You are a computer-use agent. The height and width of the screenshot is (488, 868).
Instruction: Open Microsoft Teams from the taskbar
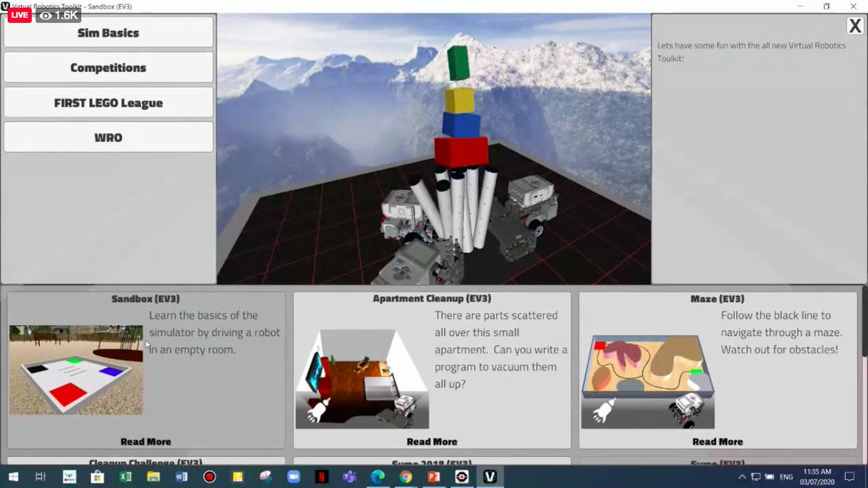click(349, 477)
